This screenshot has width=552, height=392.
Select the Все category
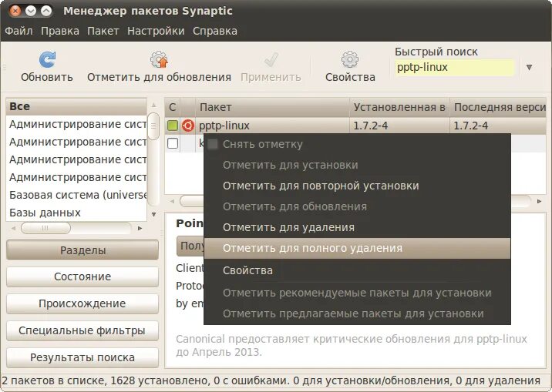coord(76,106)
